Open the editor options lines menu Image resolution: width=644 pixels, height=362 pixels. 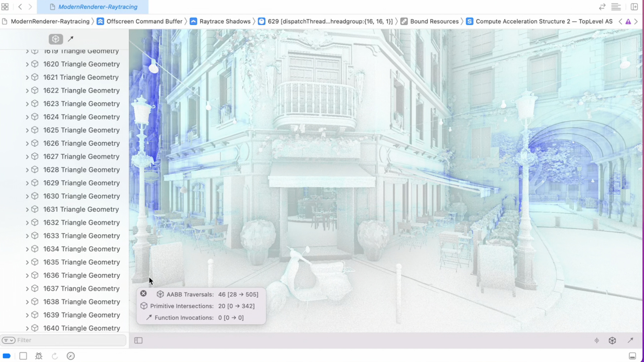pyautogui.click(x=616, y=7)
